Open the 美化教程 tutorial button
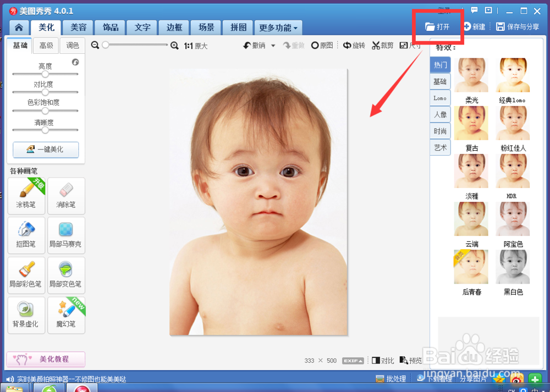 click(46, 359)
